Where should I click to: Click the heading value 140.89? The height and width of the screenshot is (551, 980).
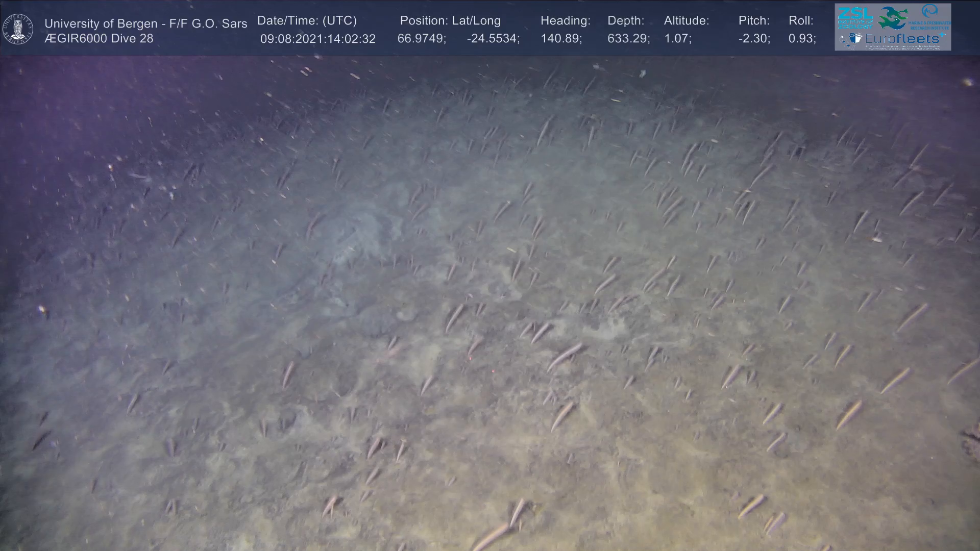pyautogui.click(x=561, y=39)
